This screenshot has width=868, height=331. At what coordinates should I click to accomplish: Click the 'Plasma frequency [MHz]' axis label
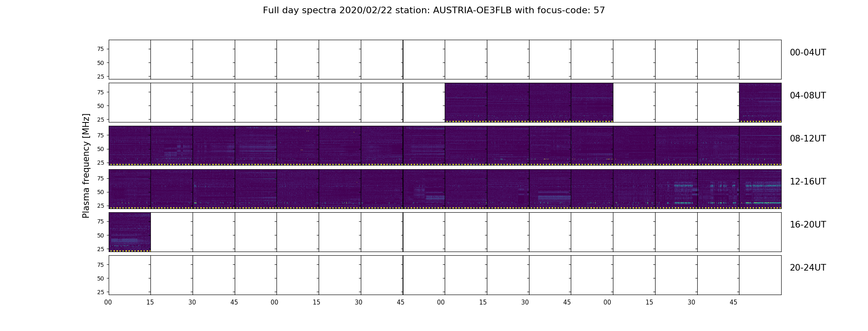click(86, 166)
